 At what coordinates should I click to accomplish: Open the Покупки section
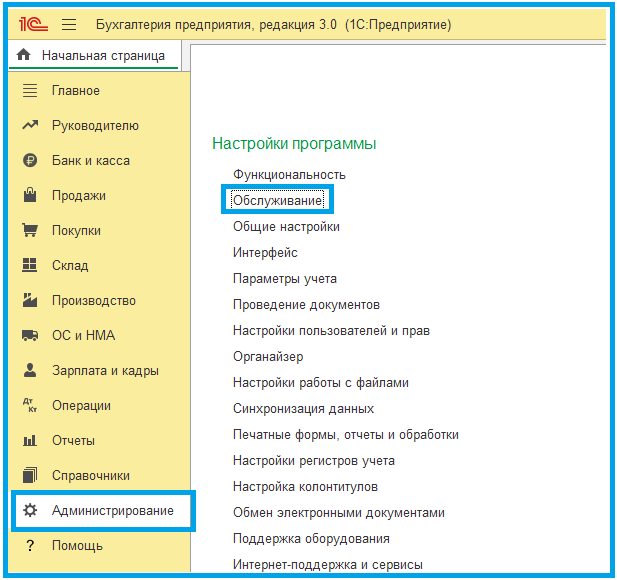click(x=76, y=230)
